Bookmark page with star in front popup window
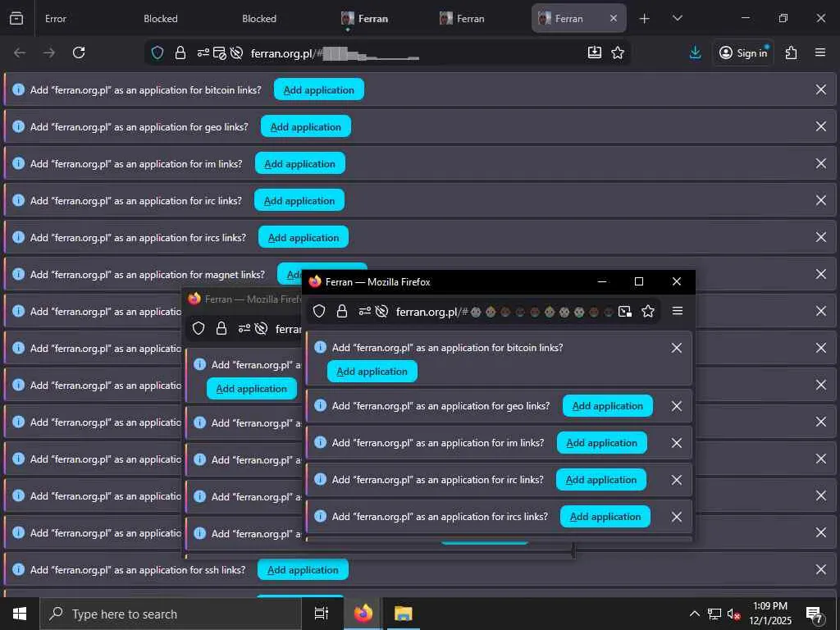This screenshot has width=840, height=630. (x=648, y=311)
